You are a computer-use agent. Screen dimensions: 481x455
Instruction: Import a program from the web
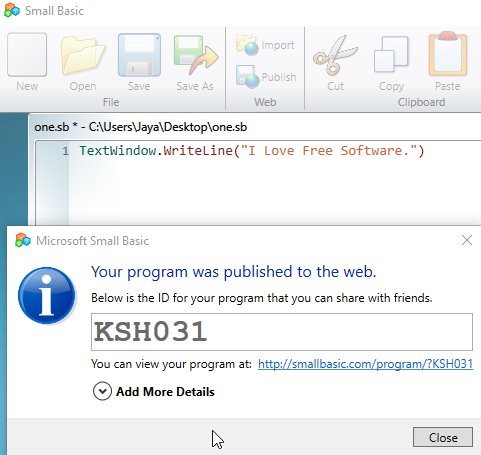(x=265, y=45)
